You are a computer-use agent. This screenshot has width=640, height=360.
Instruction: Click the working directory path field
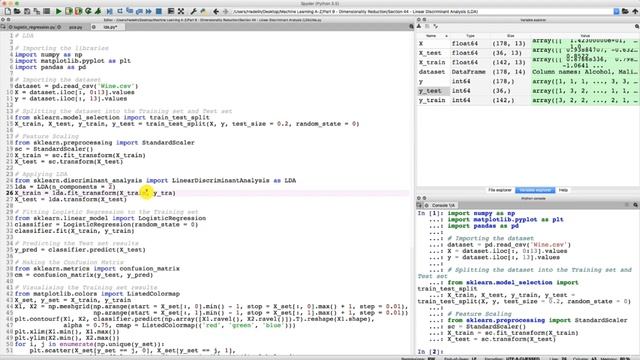point(422,11)
